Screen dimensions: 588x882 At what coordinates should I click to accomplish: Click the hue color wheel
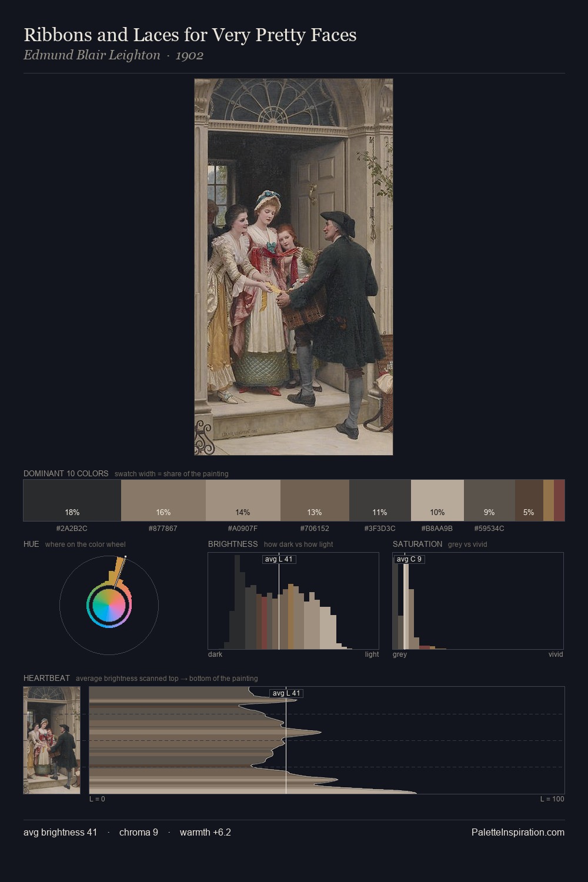pos(109,605)
